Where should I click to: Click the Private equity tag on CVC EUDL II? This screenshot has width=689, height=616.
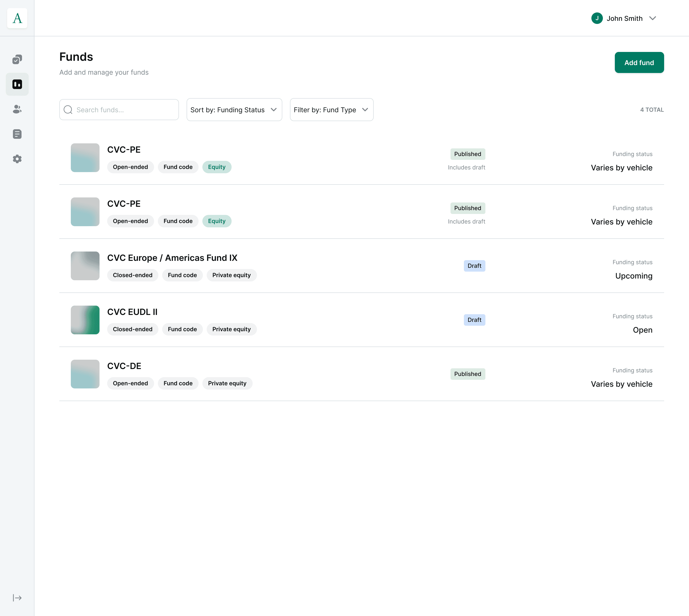click(232, 329)
